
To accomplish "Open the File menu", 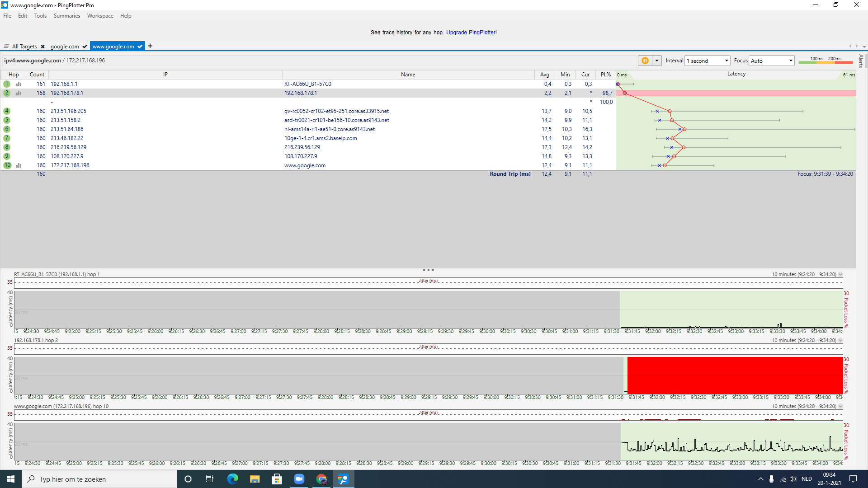I will coord(7,16).
